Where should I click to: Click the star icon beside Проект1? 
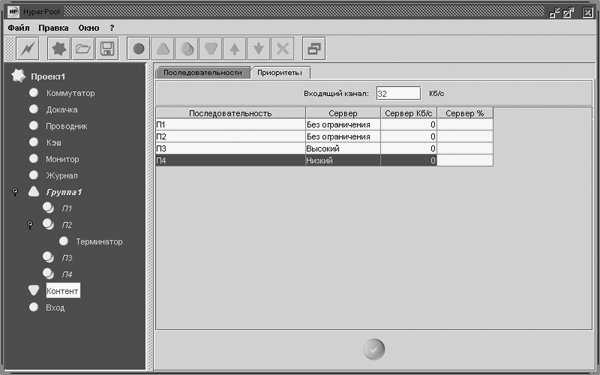pos(18,76)
